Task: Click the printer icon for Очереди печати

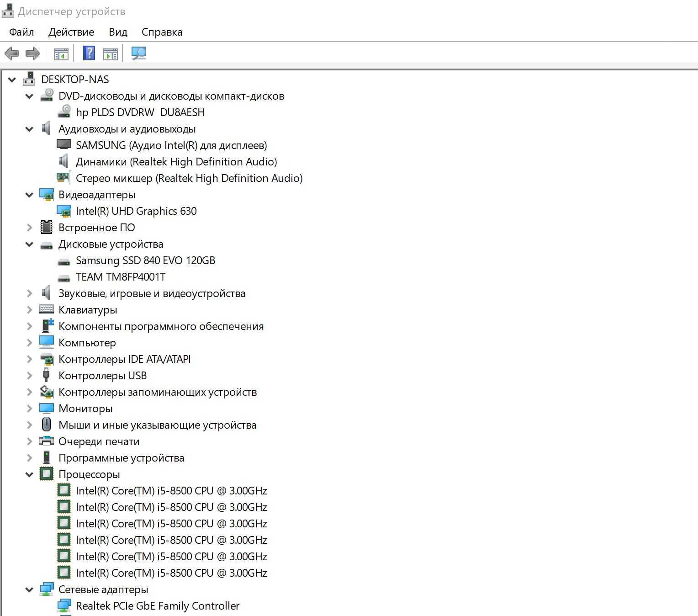Action: pos(47,441)
